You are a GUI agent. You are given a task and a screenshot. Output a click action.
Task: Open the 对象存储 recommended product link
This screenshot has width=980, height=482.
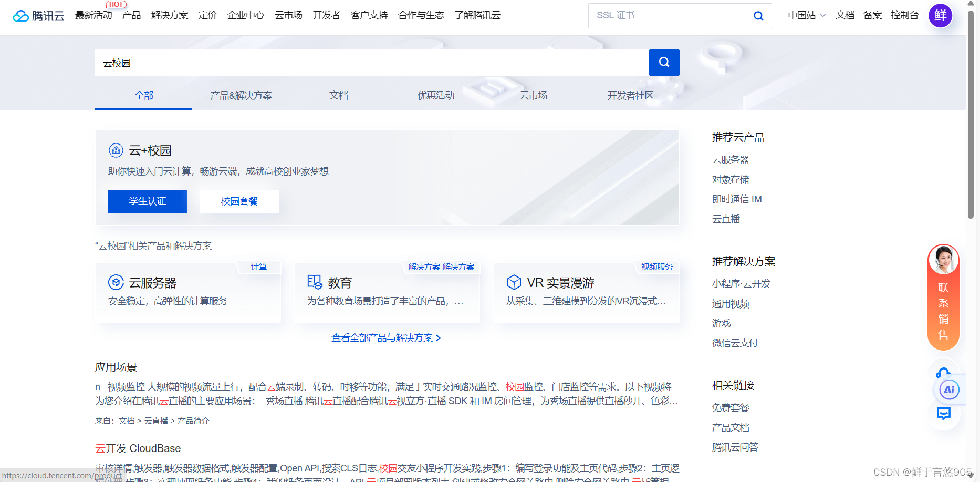tap(731, 180)
